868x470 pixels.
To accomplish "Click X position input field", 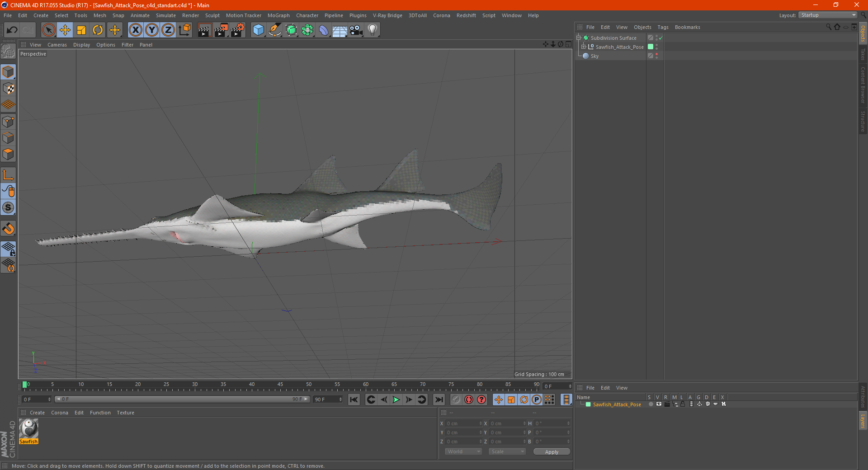I will click(x=464, y=423).
